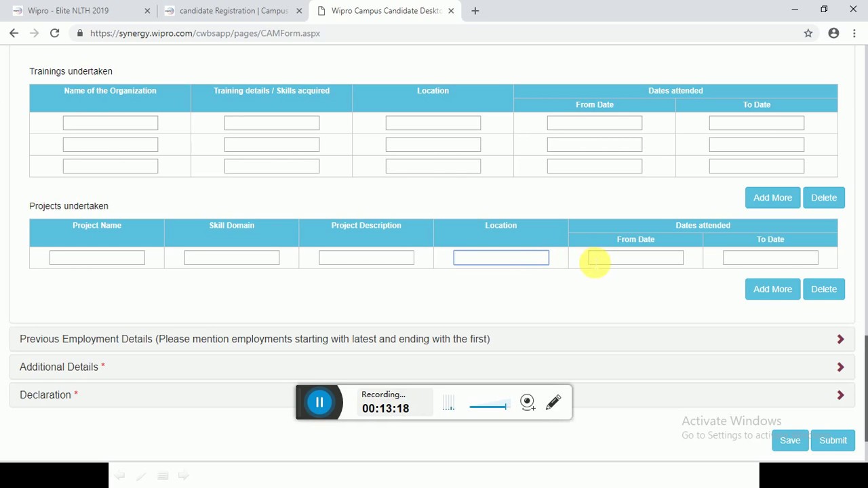Go back to the previous page
This screenshot has height=488, width=868.
coord(14,33)
